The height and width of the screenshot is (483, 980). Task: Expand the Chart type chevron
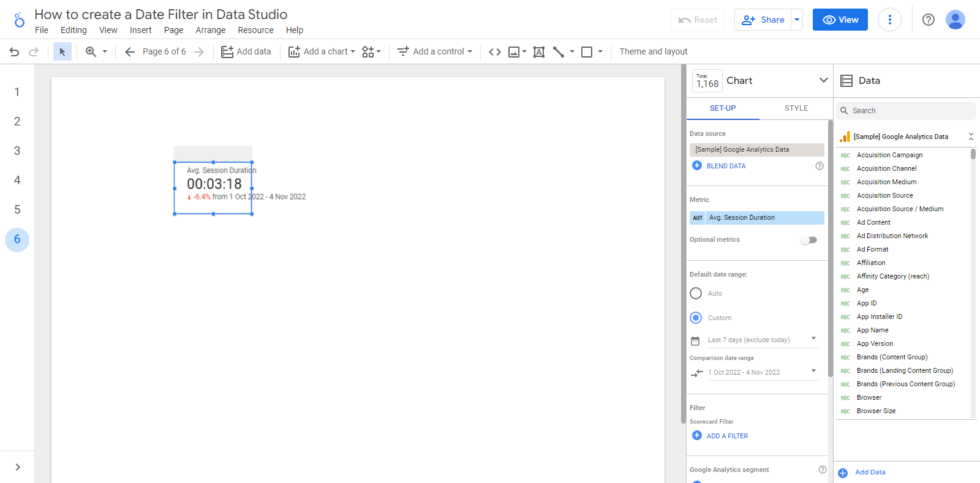click(x=823, y=80)
